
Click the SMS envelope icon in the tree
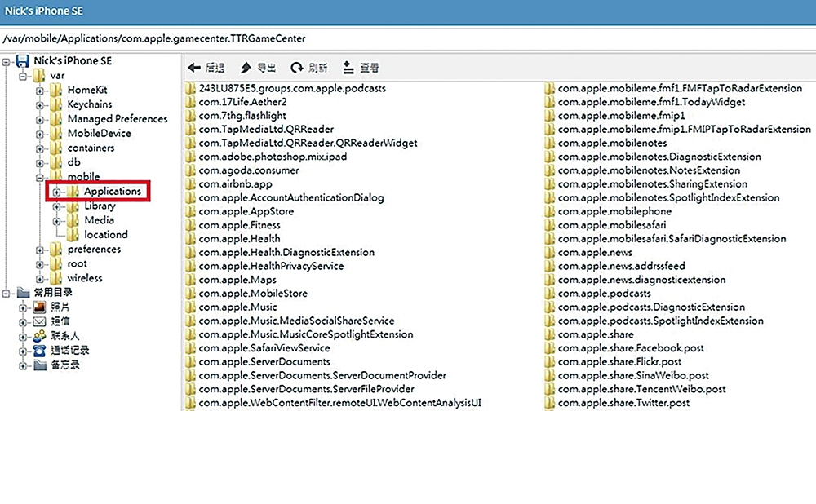point(39,321)
